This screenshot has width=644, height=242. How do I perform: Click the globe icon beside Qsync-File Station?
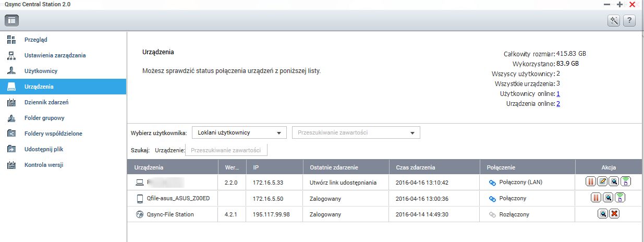pos(139,214)
